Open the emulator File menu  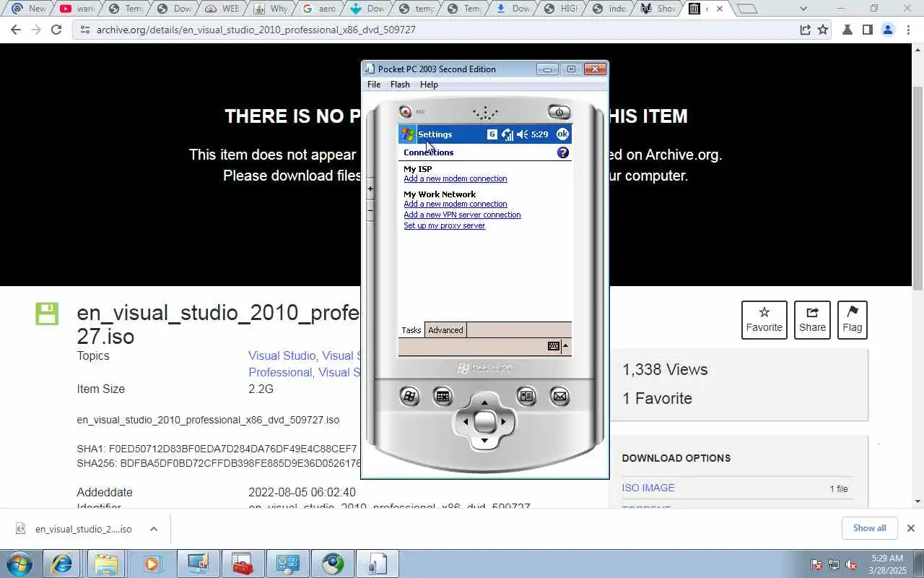374,85
